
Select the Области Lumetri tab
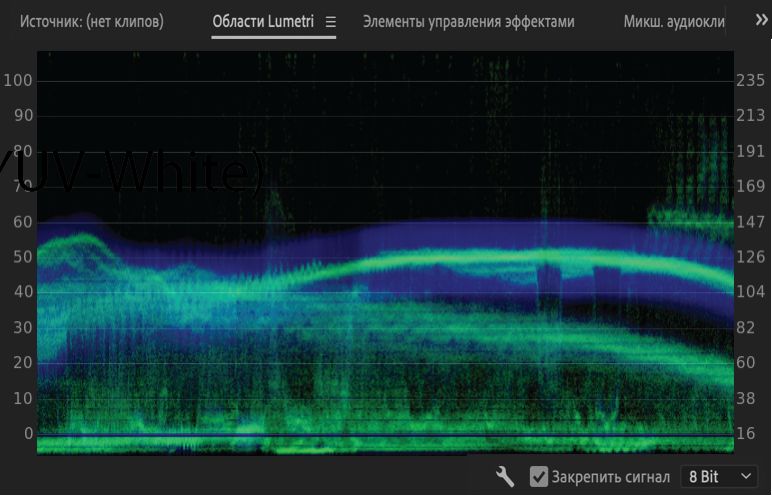coord(263,22)
